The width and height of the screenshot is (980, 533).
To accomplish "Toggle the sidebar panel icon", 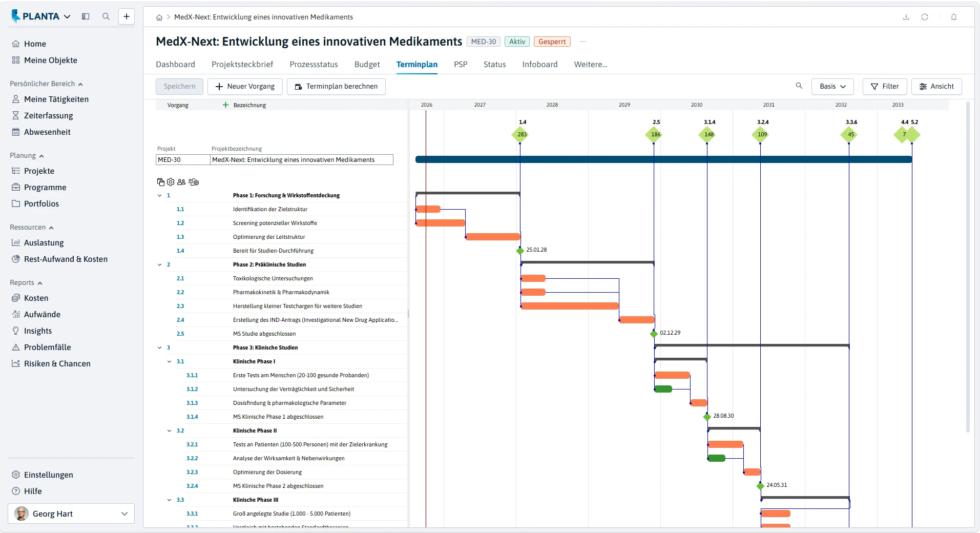I will click(x=86, y=16).
